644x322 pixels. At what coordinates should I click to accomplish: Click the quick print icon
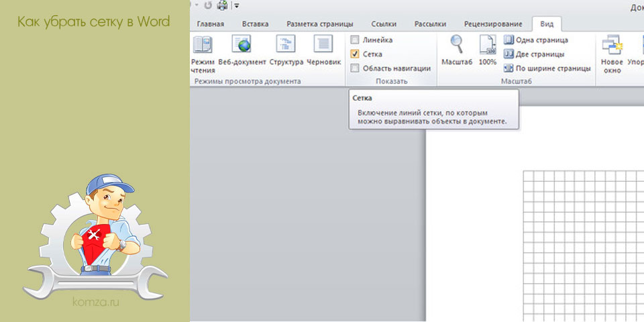tap(222, 5)
